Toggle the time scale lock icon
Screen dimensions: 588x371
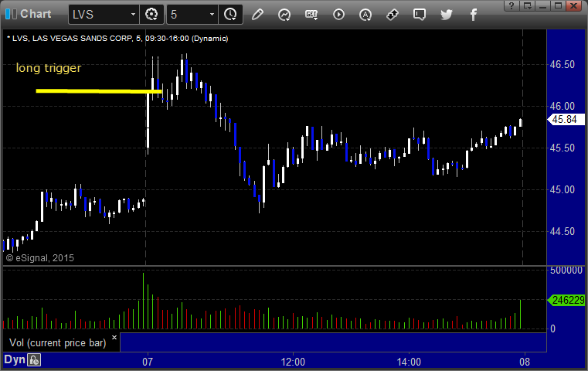pos(34,360)
